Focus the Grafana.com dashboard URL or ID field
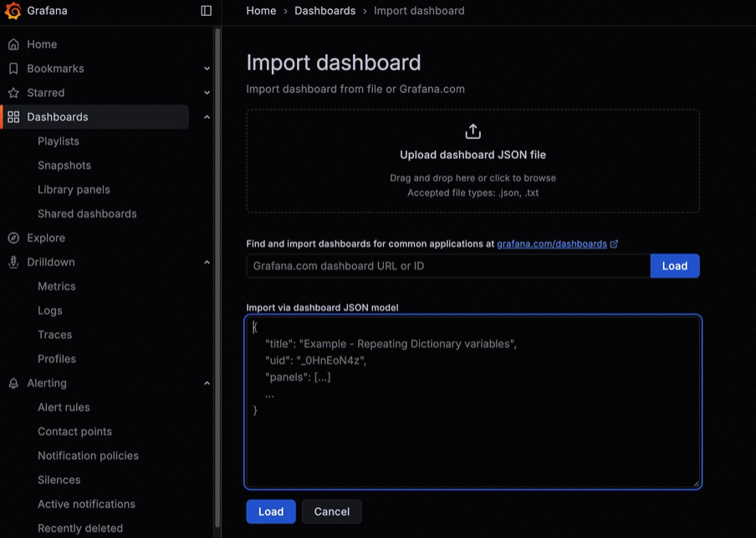Image resolution: width=756 pixels, height=538 pixels. (x=448, y=266)
